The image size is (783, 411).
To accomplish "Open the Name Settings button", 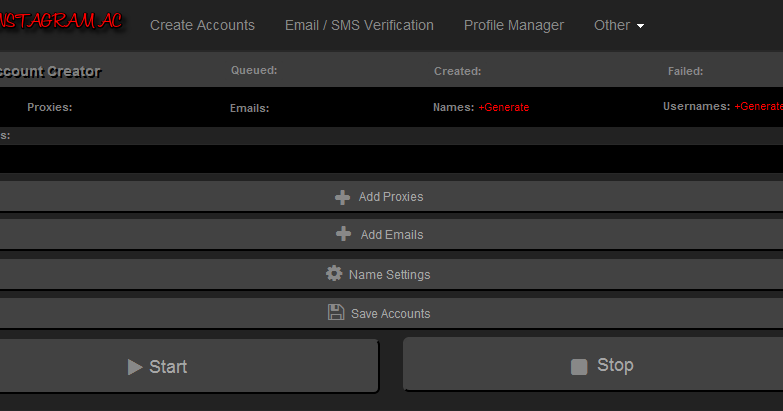I will click(389, 274).
